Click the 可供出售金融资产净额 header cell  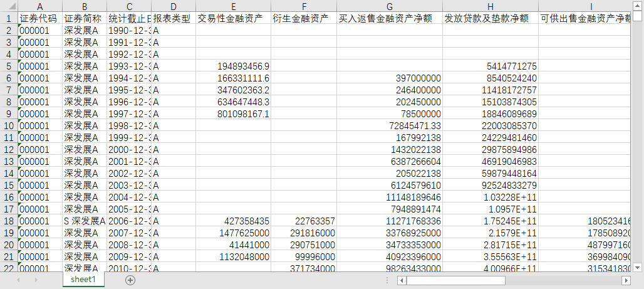pos(584,19)
